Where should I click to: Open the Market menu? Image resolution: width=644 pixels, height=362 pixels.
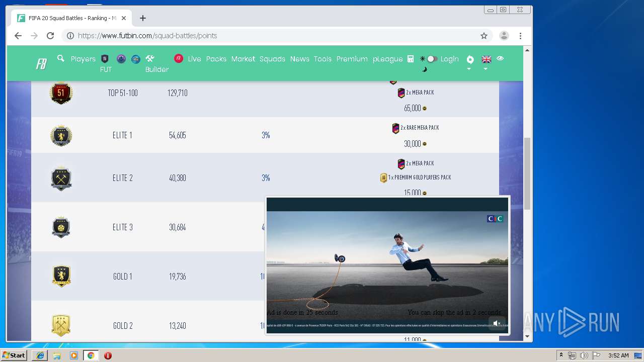pos(243,59)
